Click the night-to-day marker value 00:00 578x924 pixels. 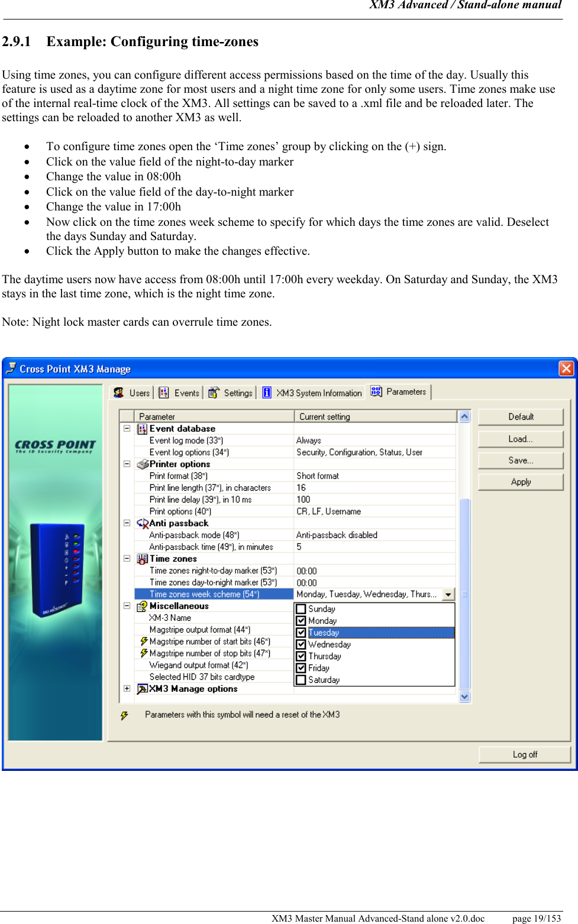[374, 571]
